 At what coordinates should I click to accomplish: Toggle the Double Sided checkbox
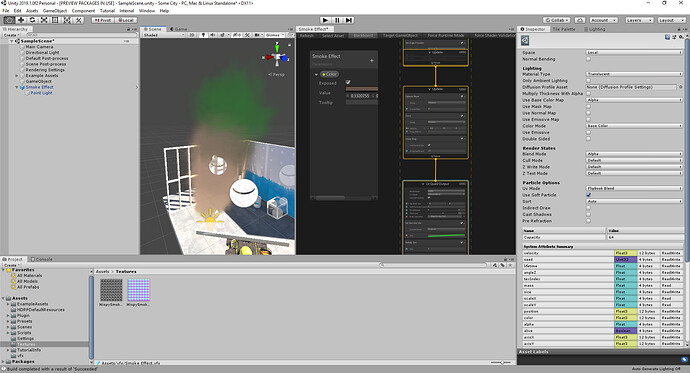(x=588, y=139)
